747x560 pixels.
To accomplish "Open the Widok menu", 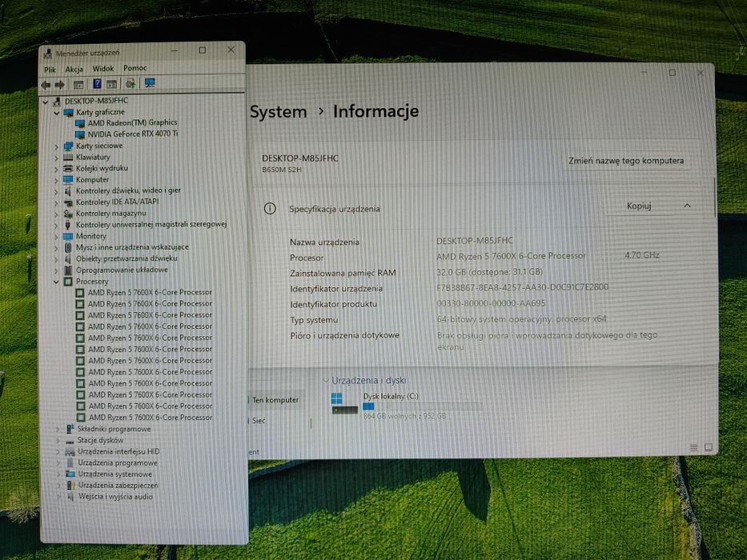I will (x=103, y=69).
